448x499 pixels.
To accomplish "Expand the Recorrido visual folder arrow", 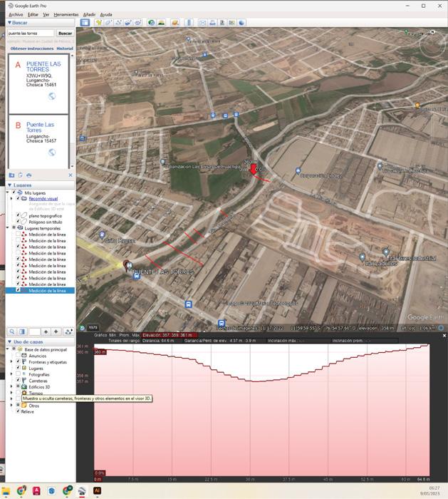I will point(11,199).
